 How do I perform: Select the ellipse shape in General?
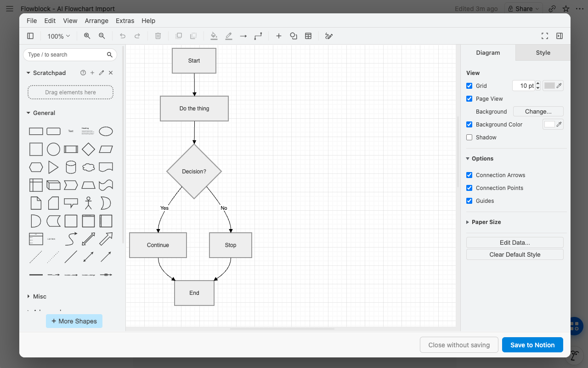pyautogui.click(x=106, y=132)
